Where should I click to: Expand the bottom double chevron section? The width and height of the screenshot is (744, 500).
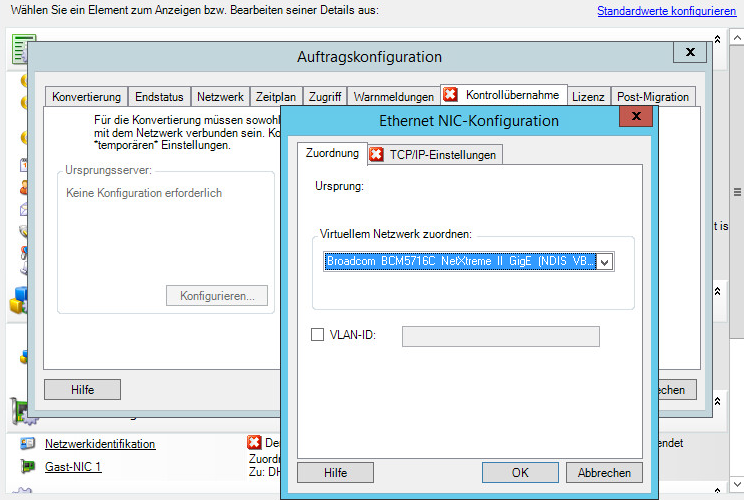click(717, 488)
